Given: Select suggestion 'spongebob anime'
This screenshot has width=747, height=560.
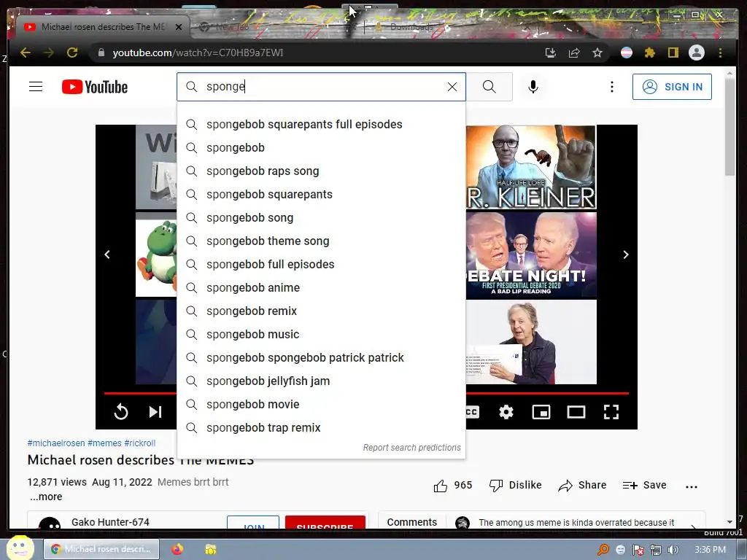Looking at the screenshot, I should (321, 287).
